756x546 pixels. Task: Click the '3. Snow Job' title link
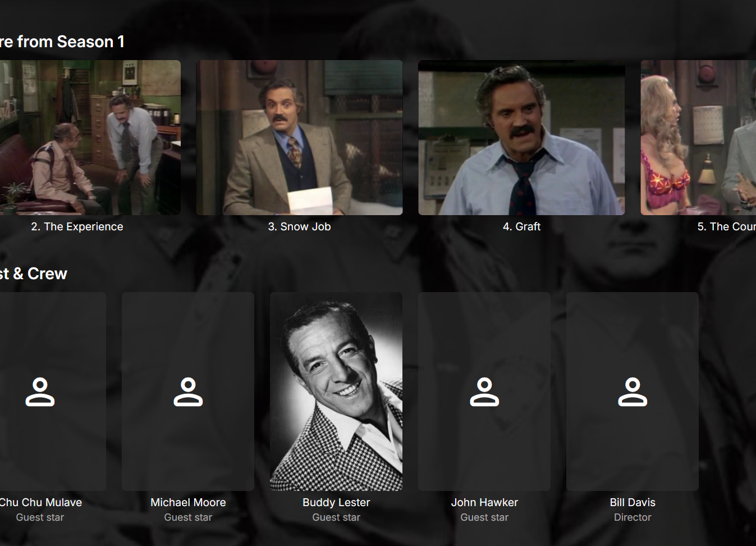[x=299, y=226]
